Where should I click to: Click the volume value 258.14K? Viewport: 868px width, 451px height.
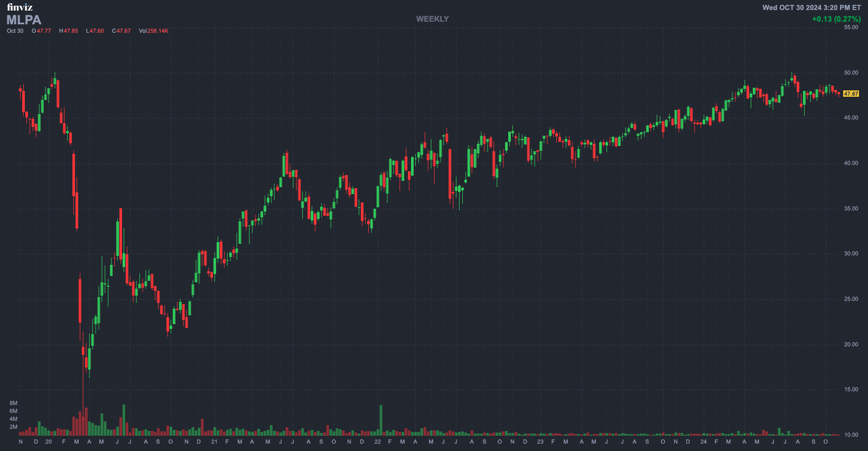click(158, 31)
